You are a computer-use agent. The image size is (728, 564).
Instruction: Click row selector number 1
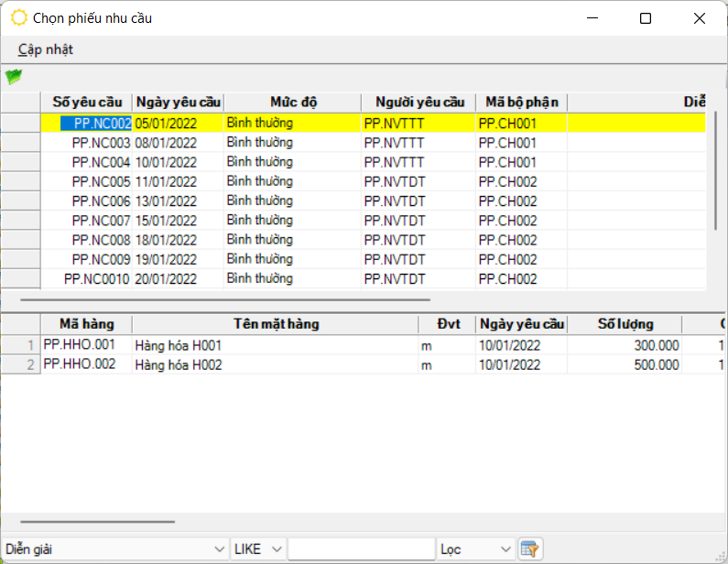click(20, 345)
